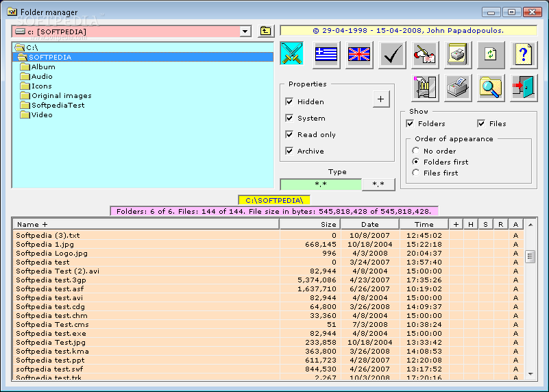Screen dimensions: 549x392
Task: Toggle the Archive checkbox
Action: (x=289, y=151)
